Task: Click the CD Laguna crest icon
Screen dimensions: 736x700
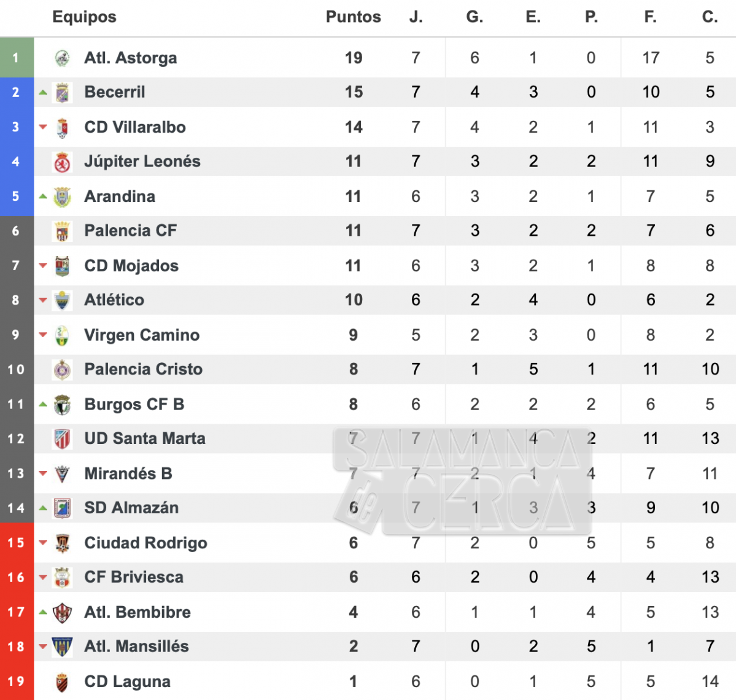Action: pos(62,682)
